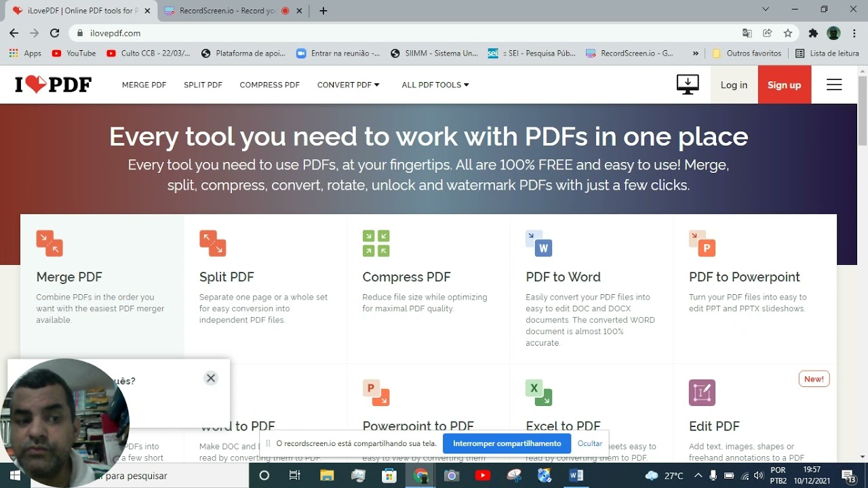
Task: Open SPLIT PDF in top navigation
Action: click(203, 85)
